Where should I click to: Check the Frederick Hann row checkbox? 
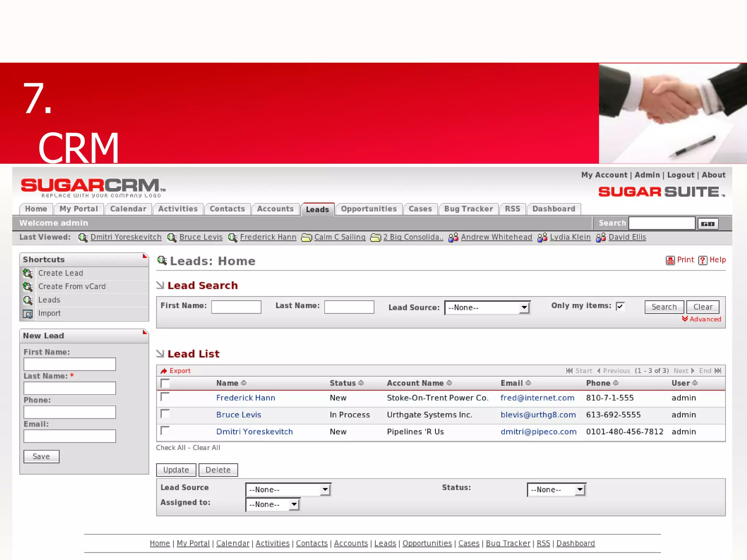165,397
